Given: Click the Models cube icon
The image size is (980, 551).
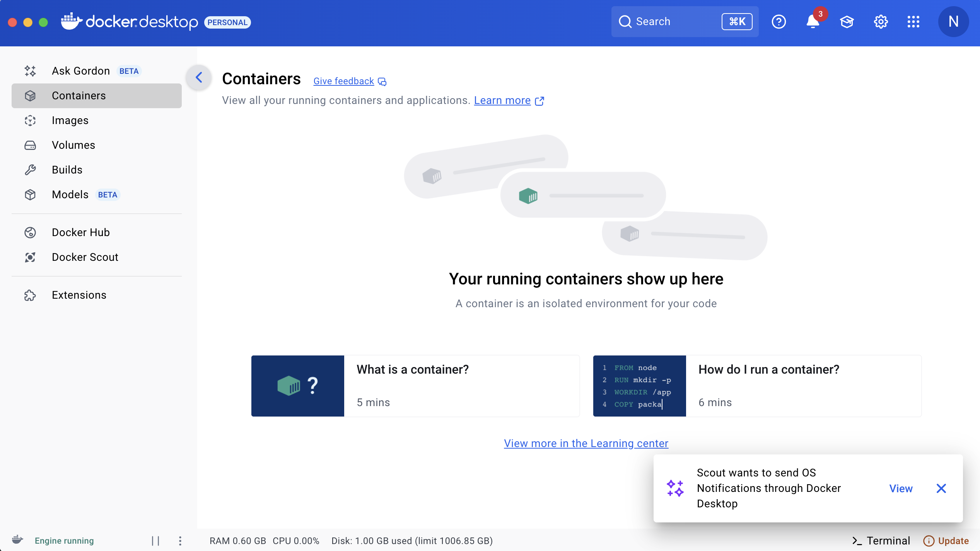Looking at the screenshot, I should (x=30, y=195).
